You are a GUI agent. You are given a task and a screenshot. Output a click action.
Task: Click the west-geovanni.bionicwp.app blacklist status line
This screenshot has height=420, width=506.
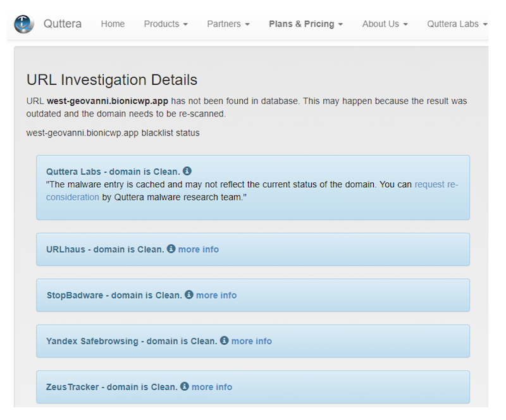(113, 133)
